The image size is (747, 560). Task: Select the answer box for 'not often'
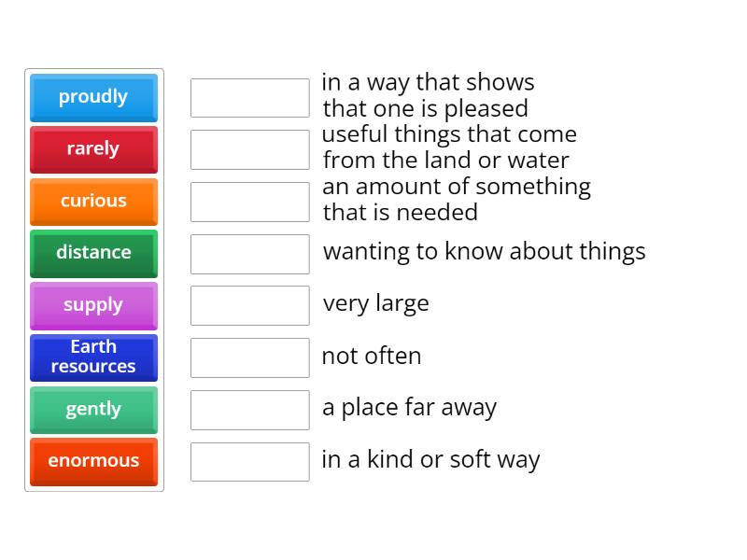point(249,357)
